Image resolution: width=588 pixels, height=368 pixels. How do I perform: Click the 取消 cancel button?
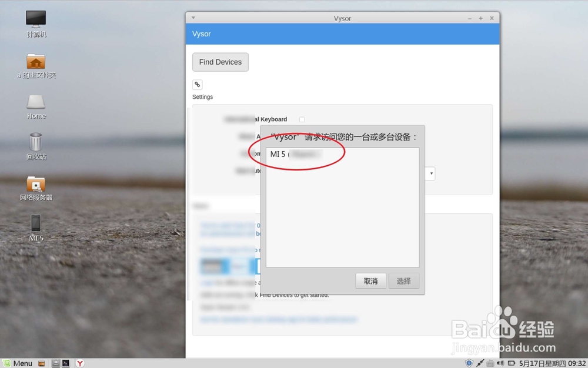point(370,281)
